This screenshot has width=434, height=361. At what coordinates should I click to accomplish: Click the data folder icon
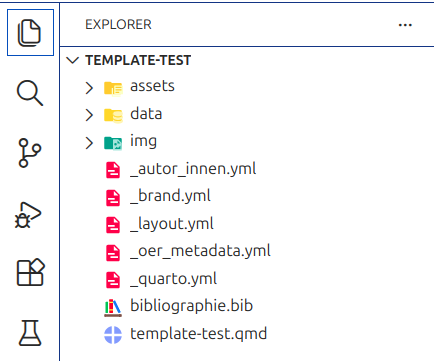click(x=113, y=115)
